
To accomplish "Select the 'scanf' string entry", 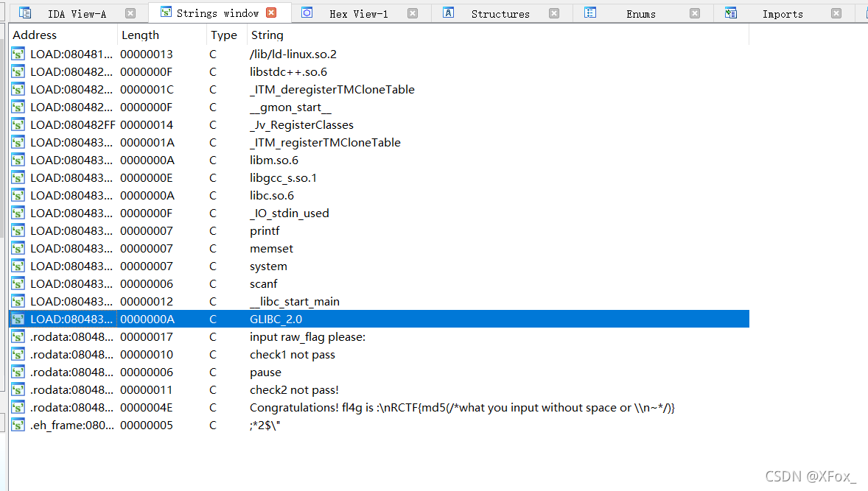I will coord(264,284).
